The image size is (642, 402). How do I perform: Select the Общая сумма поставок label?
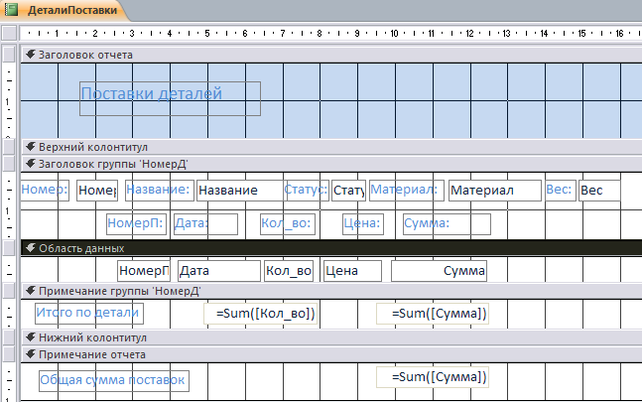(114, 381)
